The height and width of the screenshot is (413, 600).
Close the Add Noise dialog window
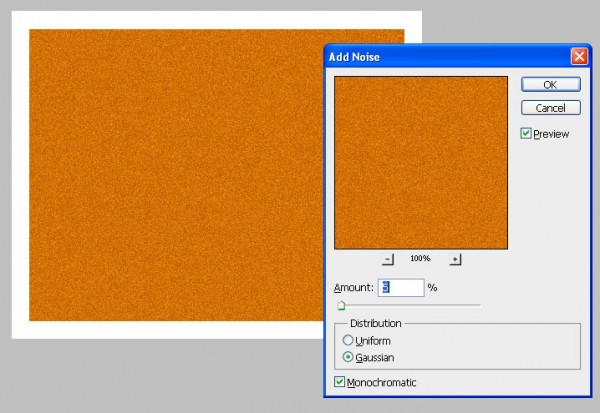coord(579,57)
